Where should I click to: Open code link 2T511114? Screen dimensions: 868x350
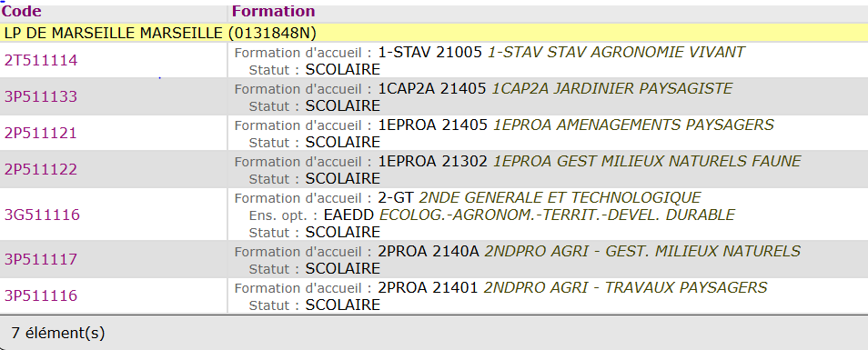[x=40, y=60]
